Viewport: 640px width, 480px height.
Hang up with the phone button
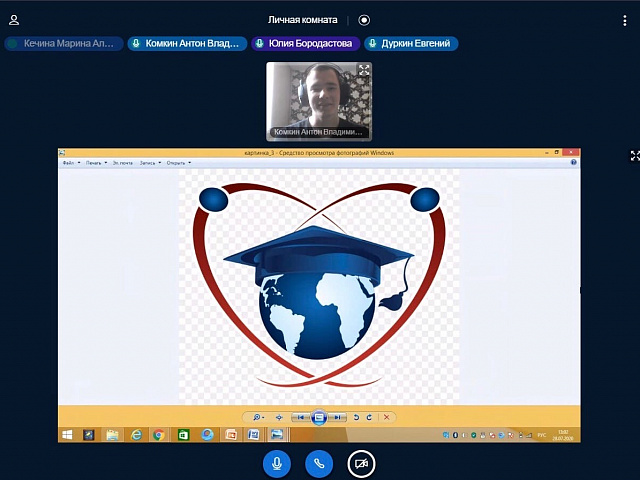[319, 464]
